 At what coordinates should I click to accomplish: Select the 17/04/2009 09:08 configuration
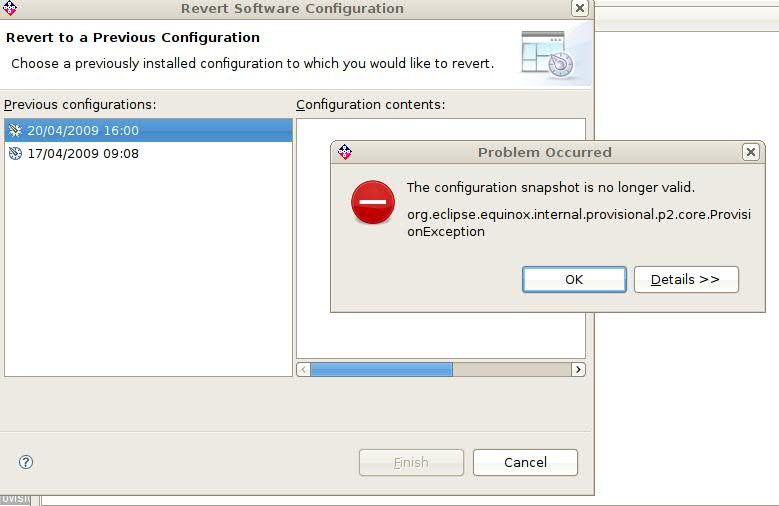click(149, 154)
